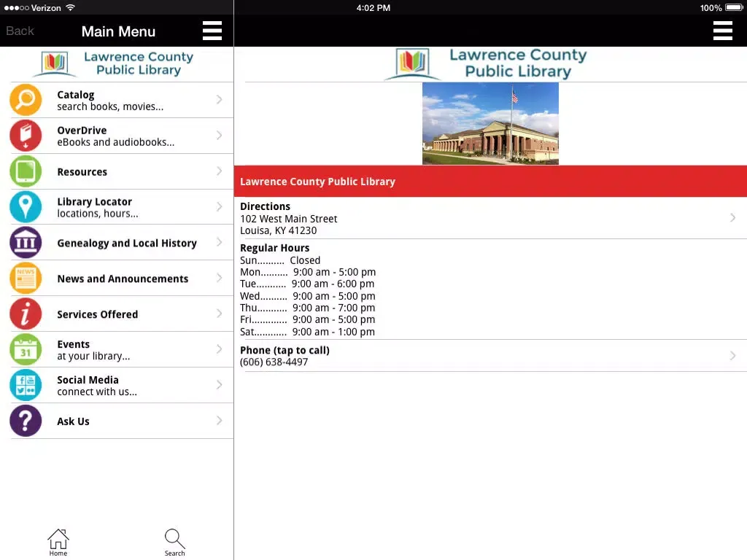Viewport: 747px width, 560px height.
Task: Go to Home in the bottom bar
Action: click(x=58, y=542)
